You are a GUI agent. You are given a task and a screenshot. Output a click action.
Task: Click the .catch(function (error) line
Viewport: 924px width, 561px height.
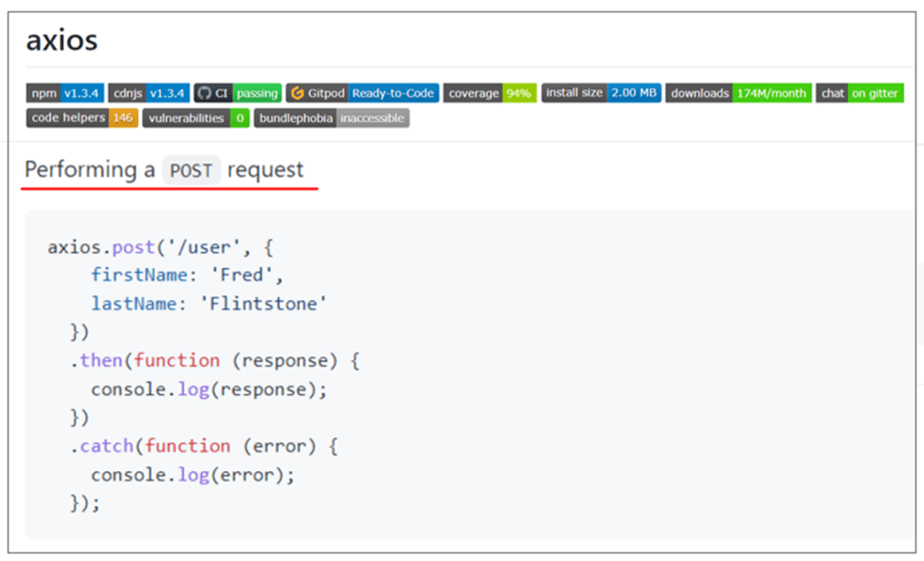[203, 446]
